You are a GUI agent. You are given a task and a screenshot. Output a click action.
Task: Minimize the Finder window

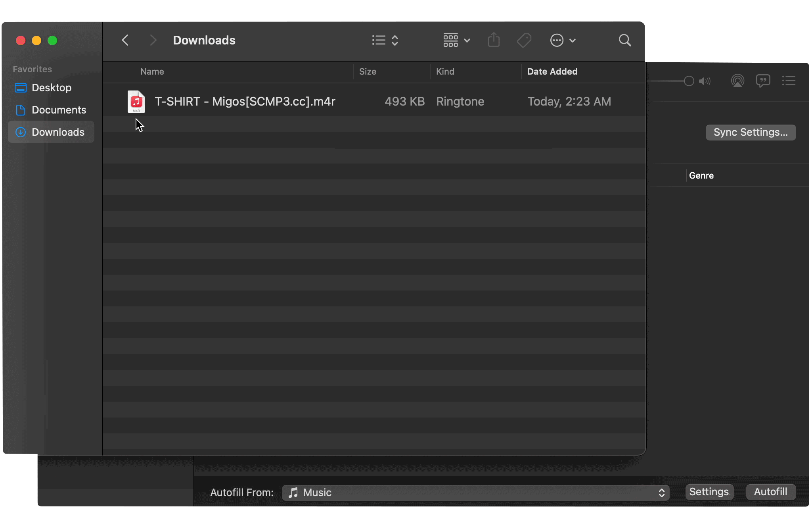tap(36, 40)
